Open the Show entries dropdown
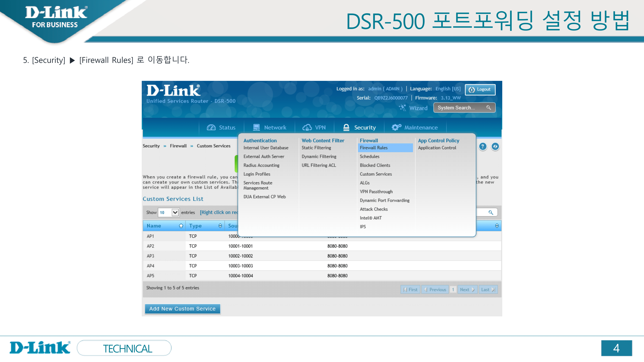The height and width of the screenshot is (362, 644). (x=175, y=212)
